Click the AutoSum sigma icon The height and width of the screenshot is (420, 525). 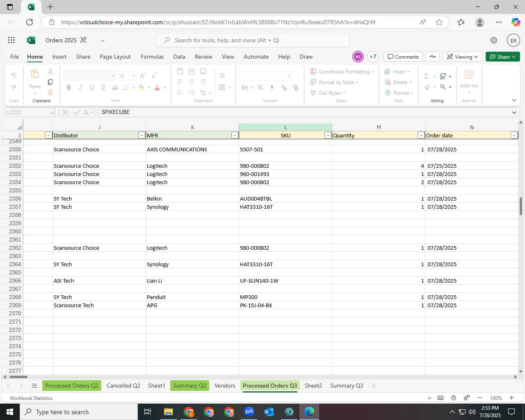point(427,76)
